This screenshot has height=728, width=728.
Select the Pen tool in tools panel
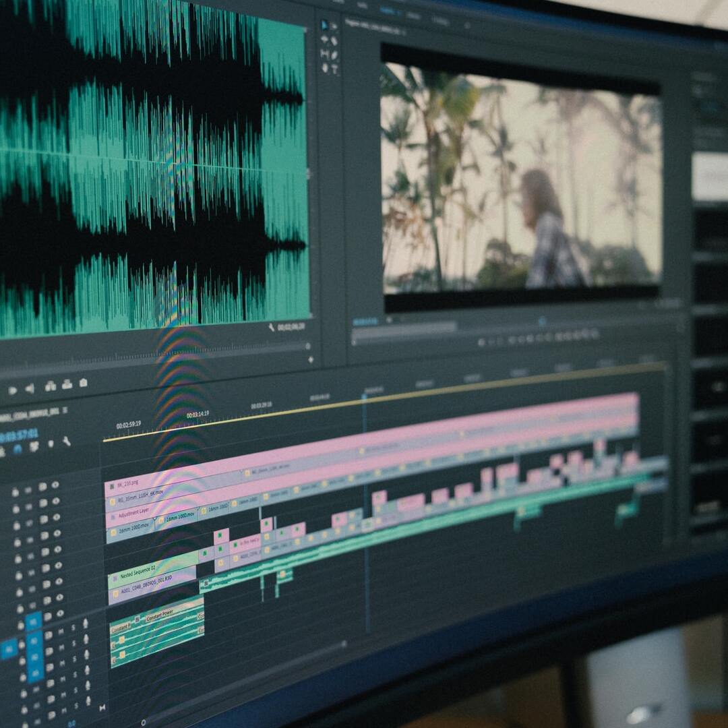point(335,54)
